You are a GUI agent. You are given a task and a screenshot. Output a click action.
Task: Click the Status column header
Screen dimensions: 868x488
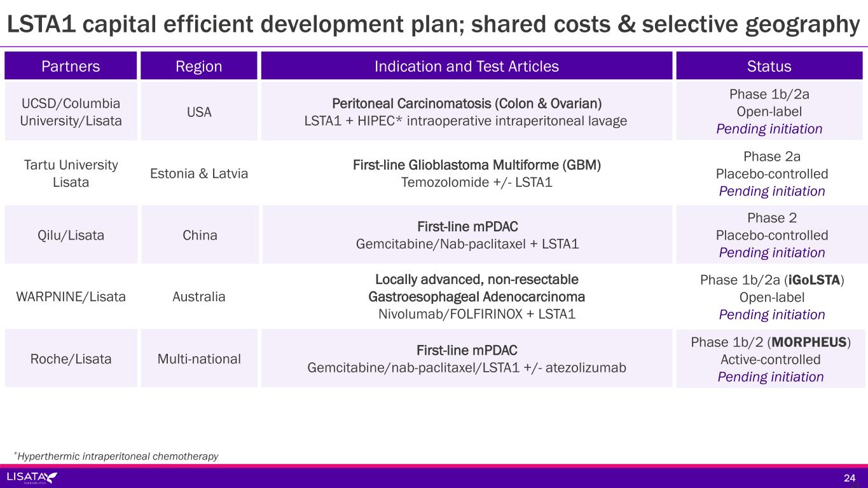point(769,66)
